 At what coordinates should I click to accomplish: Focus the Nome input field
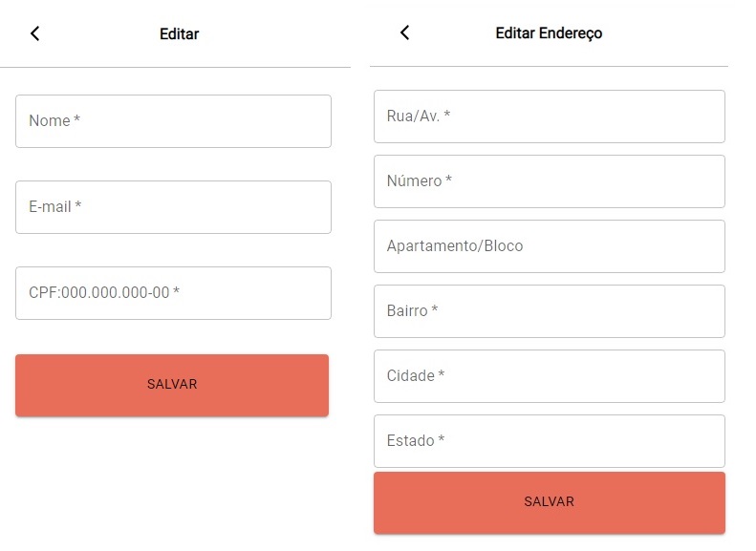click(x=173, y=121)
